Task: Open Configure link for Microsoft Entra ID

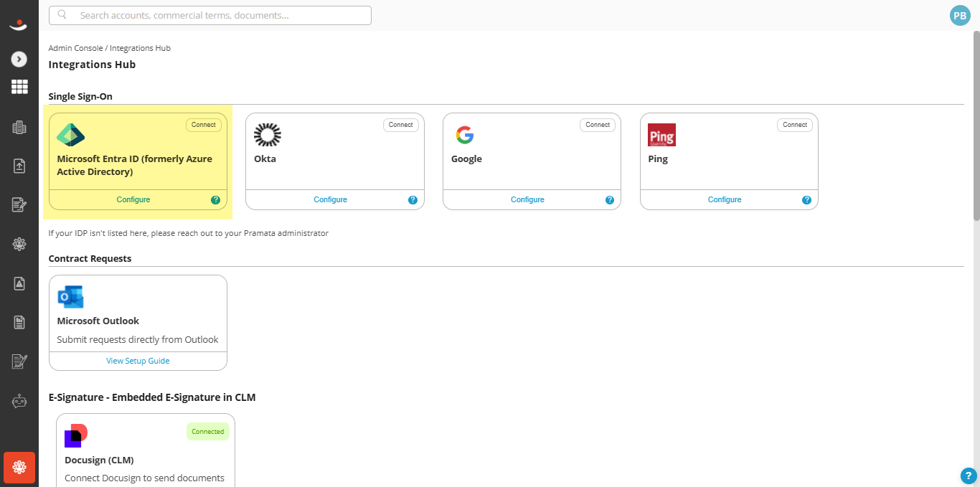Action: pyautogui.click(x=133, y=200)
